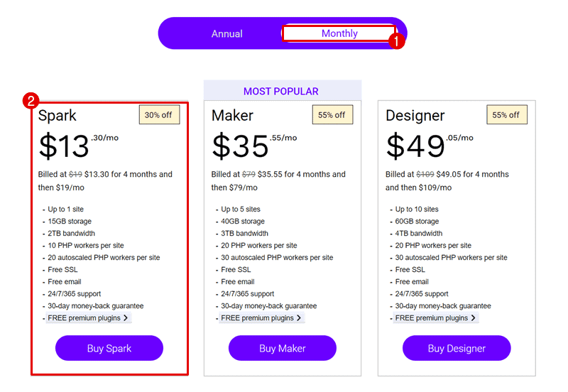Expand Designer FREE premium plugins

[x=435, y=318]
